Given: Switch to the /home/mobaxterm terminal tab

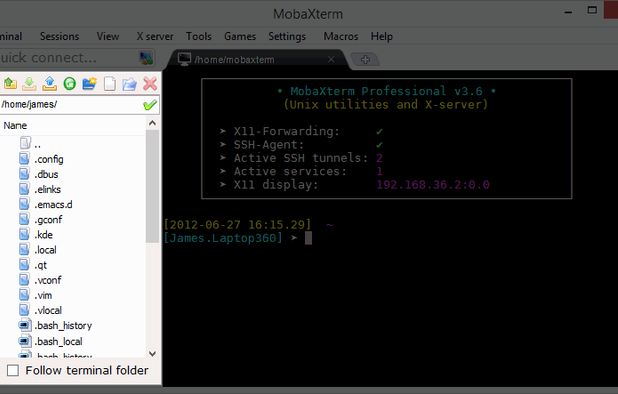Looking at the screenshot, I should [256, 59].
